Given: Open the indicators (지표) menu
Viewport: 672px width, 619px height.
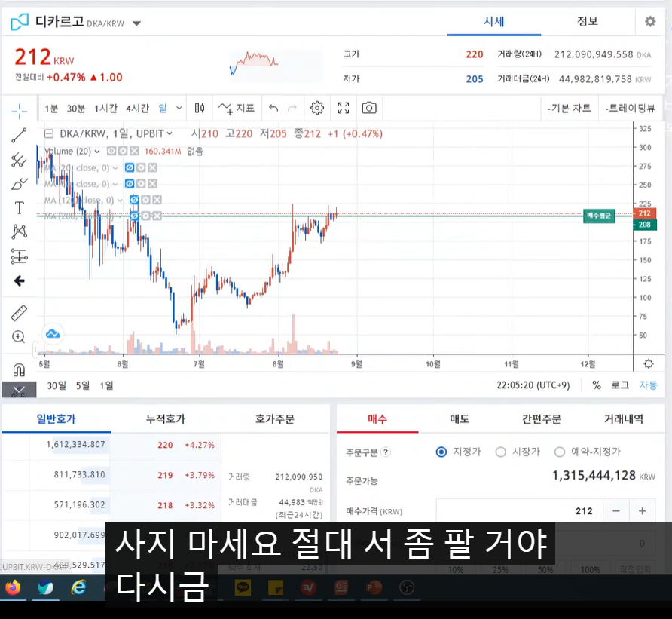Looking at the screenshot, I should [x=236, y=108].
